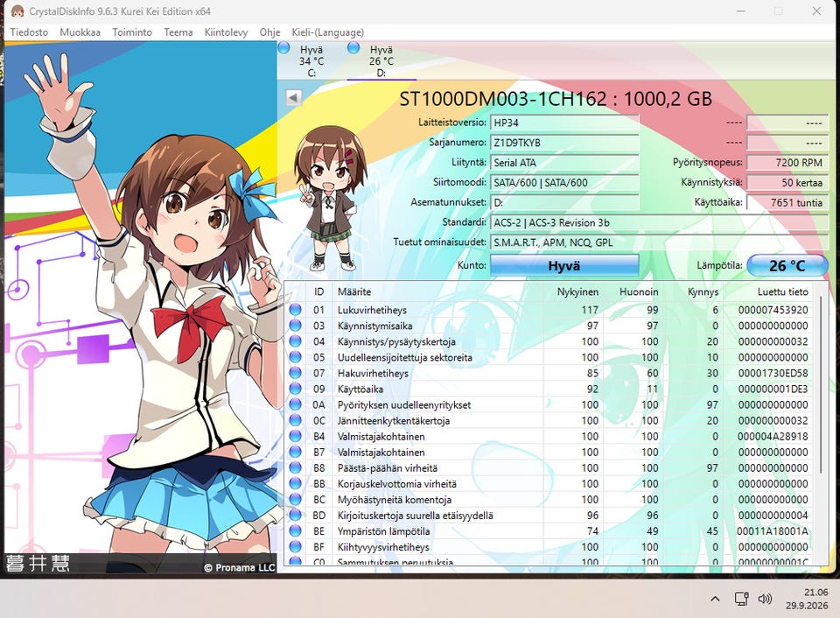Click the Laitteistoversio field HP34
Image resolution: width=840 pixels, height=618 pixels.
coord(564,123)
